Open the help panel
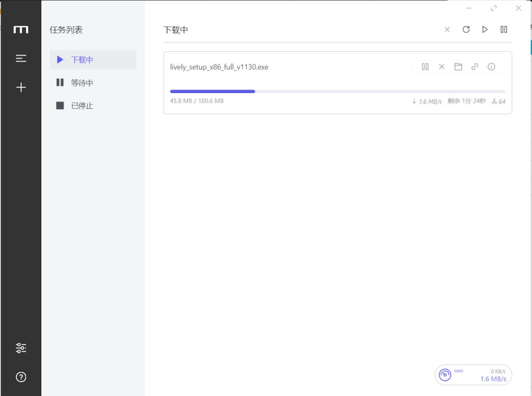Image resolution: width=532 pixels, height=396 pixels. coord(21,377)
